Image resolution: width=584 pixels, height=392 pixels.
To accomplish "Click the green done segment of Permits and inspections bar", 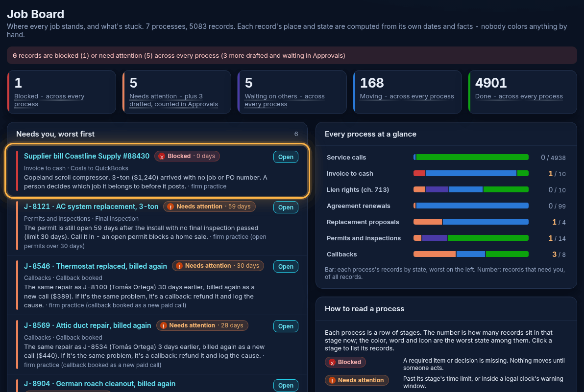I will tap(488, 238).
